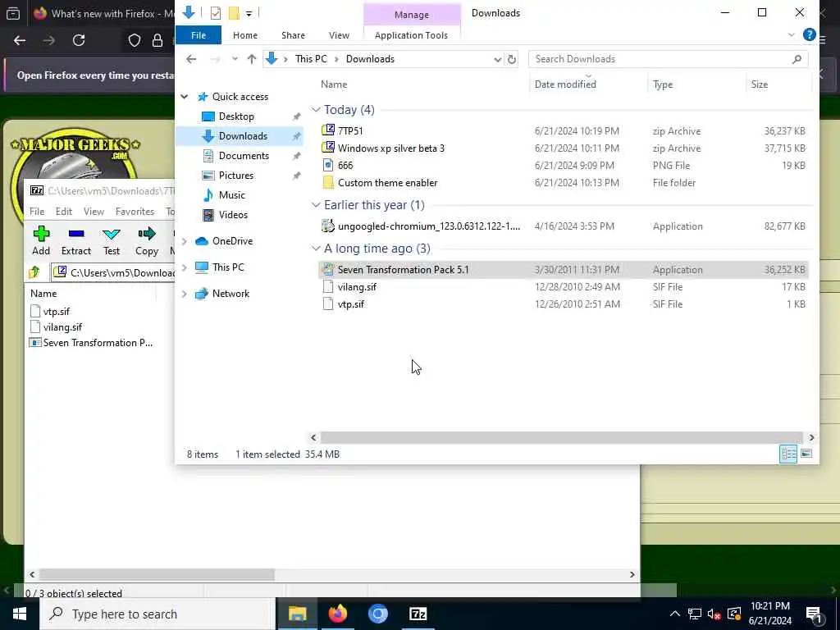840x630 pixels.
Task: Expand the ribbon with the chevron
Action: point(792,34)
